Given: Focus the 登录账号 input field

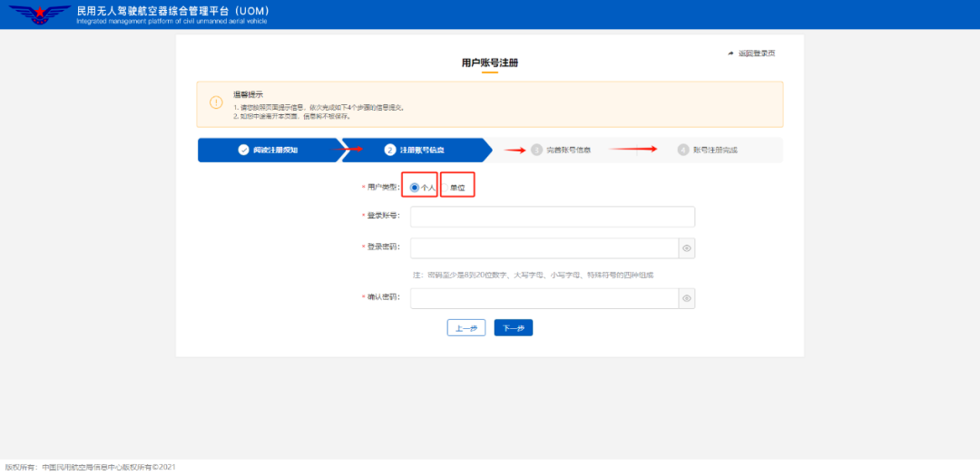Looking at the screenshot, I should click(552, 217).
